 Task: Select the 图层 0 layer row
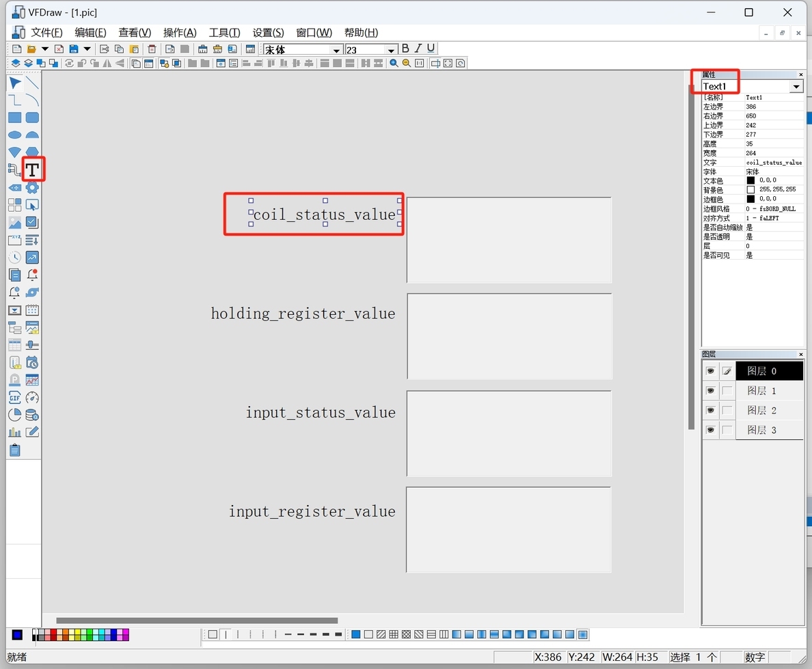(x=770, y=371)
